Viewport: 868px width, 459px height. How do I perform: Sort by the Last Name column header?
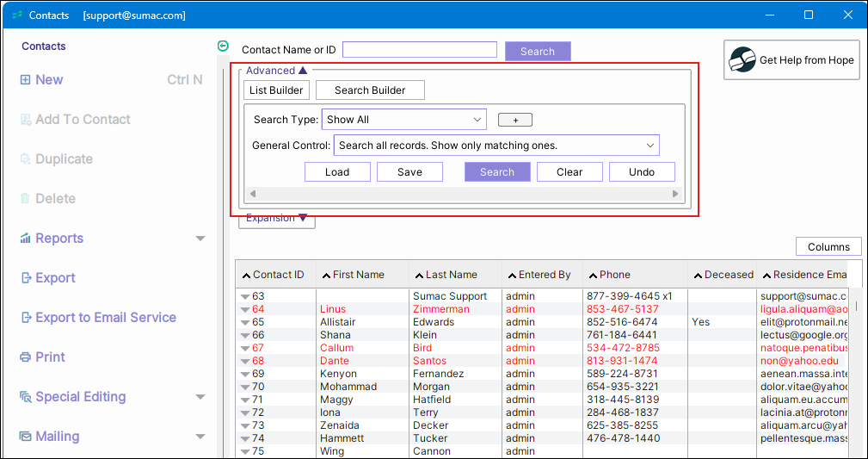[451, 275]
